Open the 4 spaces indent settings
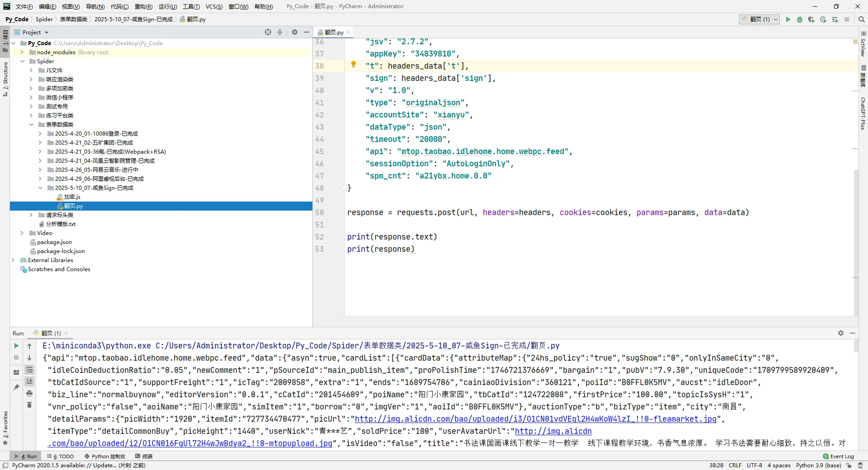868x470 pixels. tap(779, 465)
